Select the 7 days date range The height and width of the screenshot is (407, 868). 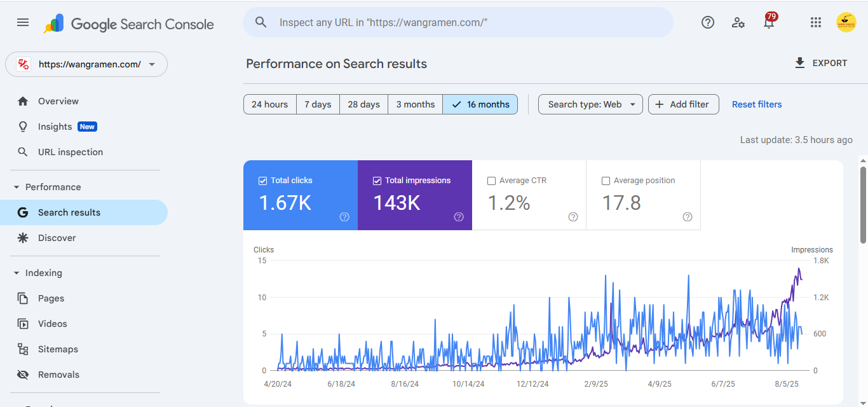(318, 104)
